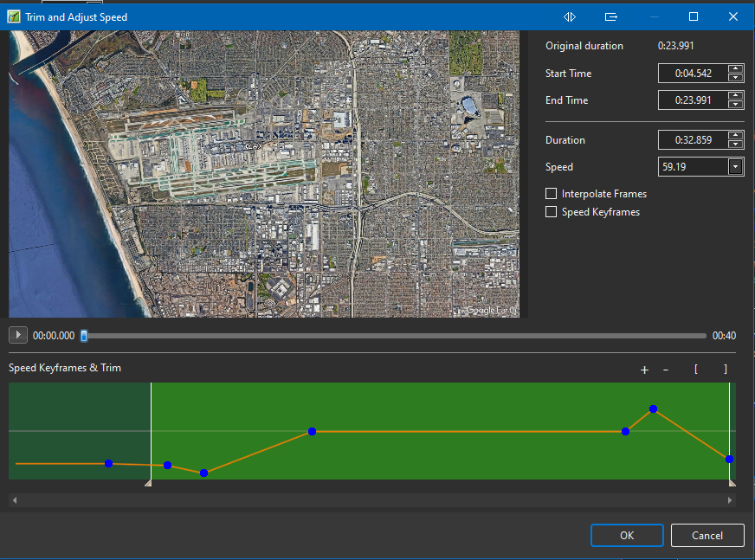Increase Duration using the up stepper arrow
Image resolution: width=755 pixels, height=560 pixels.
pyautogui.click(x=735, y=136)
